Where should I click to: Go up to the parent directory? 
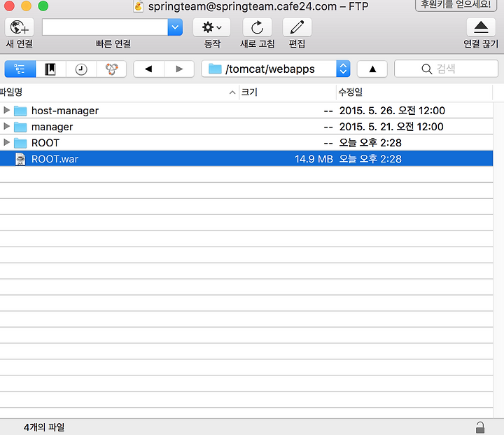tap(372, 69)
